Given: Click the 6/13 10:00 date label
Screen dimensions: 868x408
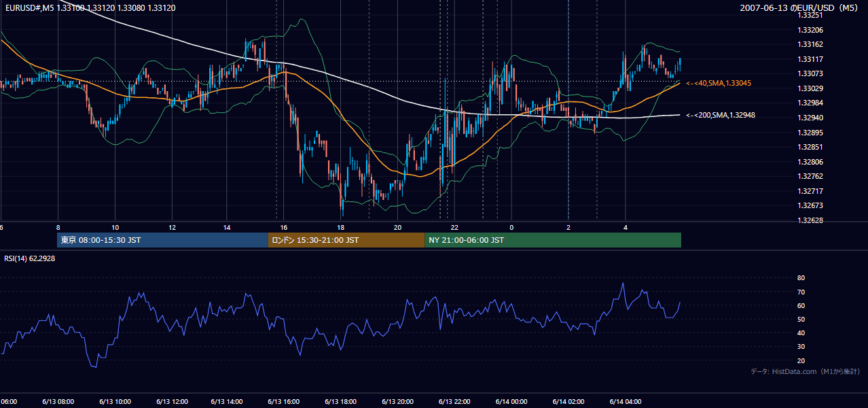Looking at the screenshot, I should point(115,402).
